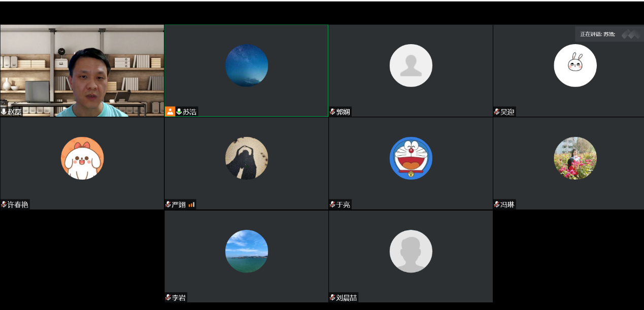Viewport: 644px width, 310px height.
Task: Click 严翊's shadow photo avatar
Action: (247, 158)
